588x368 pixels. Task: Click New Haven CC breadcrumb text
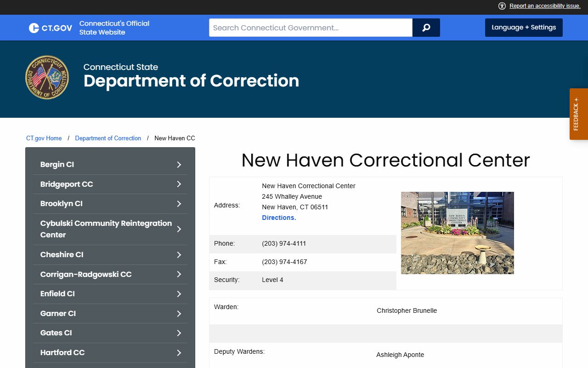175,138
